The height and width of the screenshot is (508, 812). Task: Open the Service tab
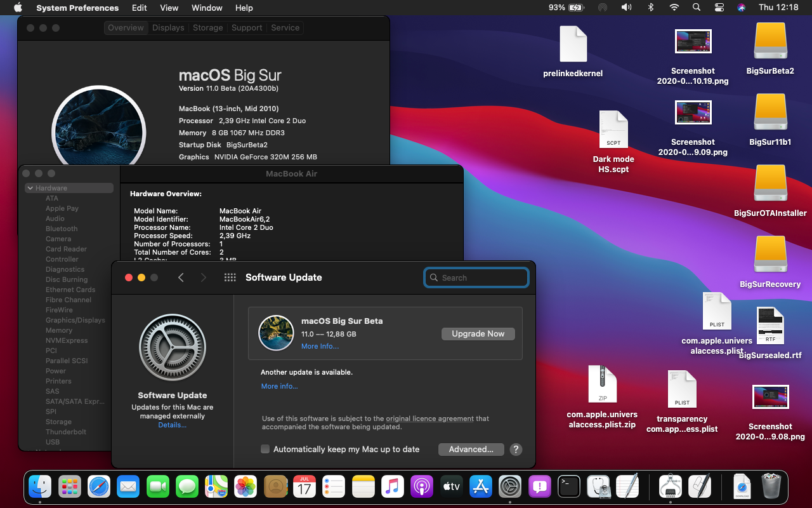(285, 28)
